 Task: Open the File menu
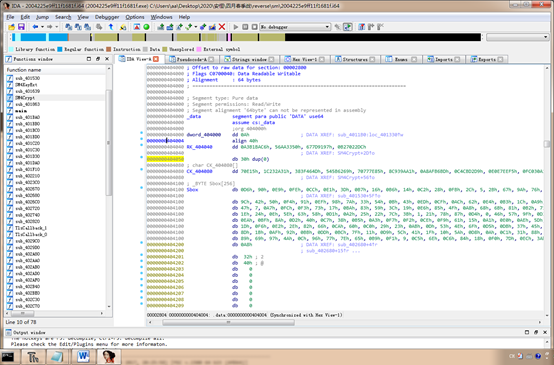[x=10, y=17]
